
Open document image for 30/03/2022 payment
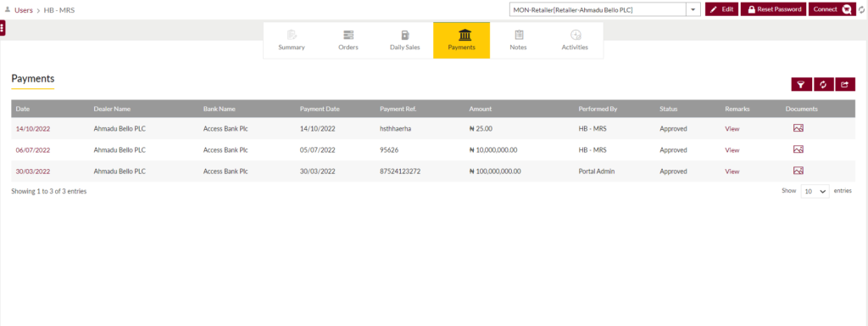click(x=798, y=171)
